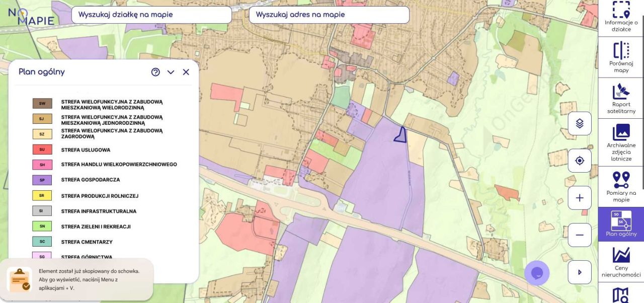Zoom out with the minus button

click(x=580, y=235)
